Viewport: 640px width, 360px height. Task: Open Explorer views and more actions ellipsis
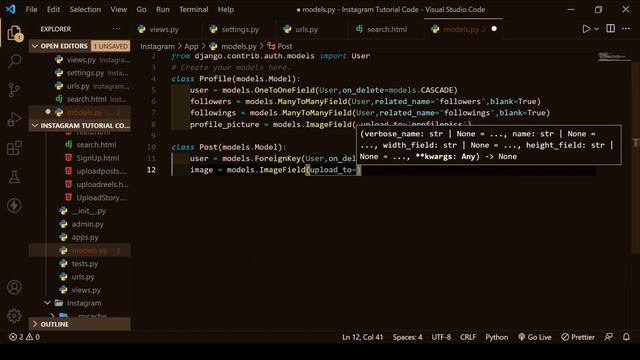[x=116, y=29]
